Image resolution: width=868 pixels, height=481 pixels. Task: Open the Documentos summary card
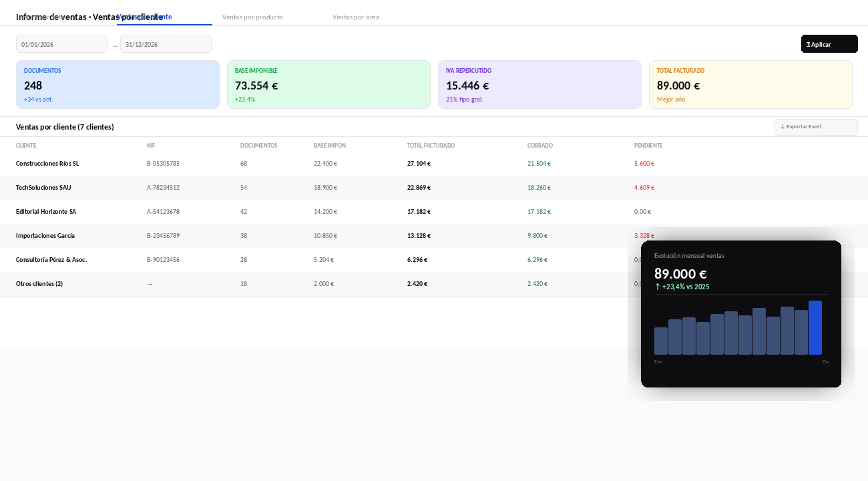[x=118, y=85]
